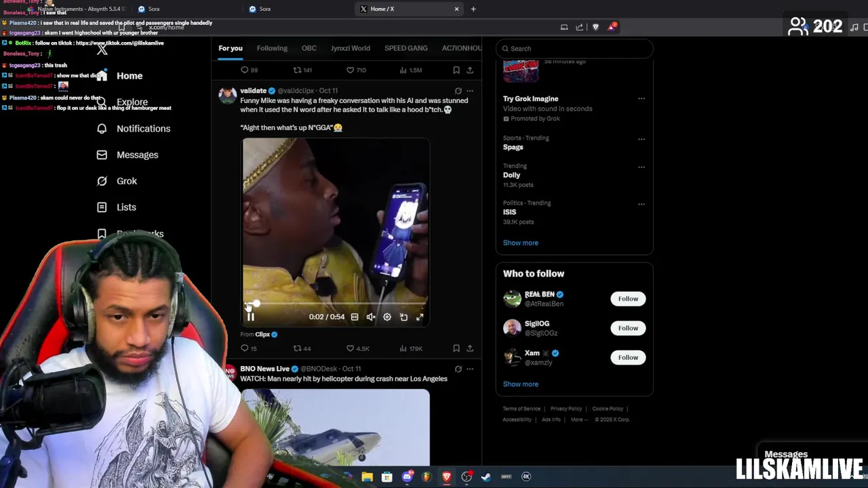
Task: Show more trending topics
Action: point(520,243)
